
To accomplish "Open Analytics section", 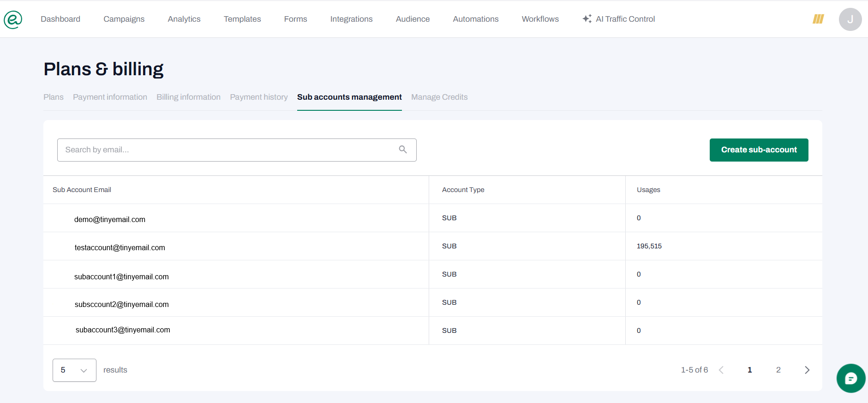I will point(184,19).
